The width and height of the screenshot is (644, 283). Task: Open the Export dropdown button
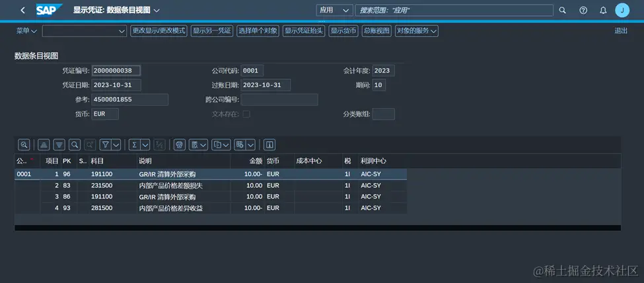pos(221,144)
